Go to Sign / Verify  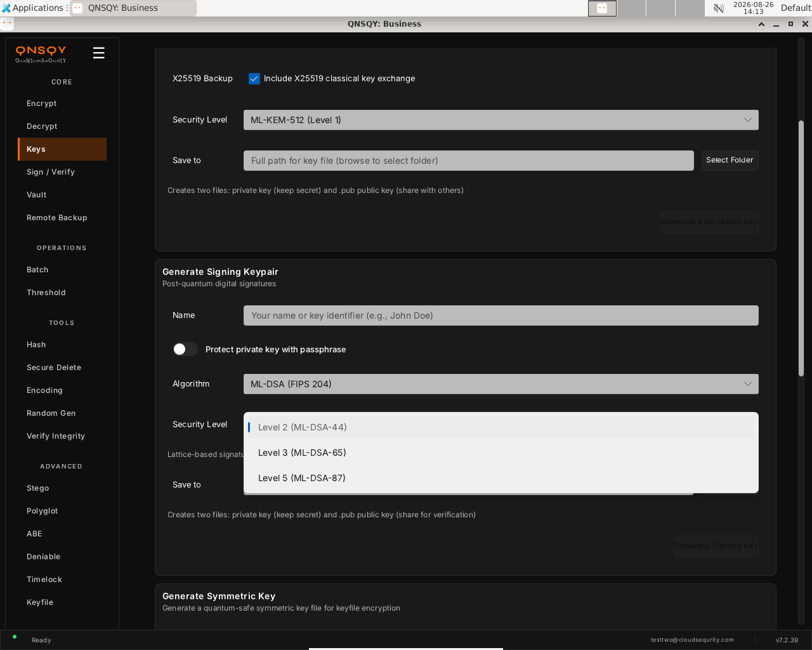[x=62, y=172]
